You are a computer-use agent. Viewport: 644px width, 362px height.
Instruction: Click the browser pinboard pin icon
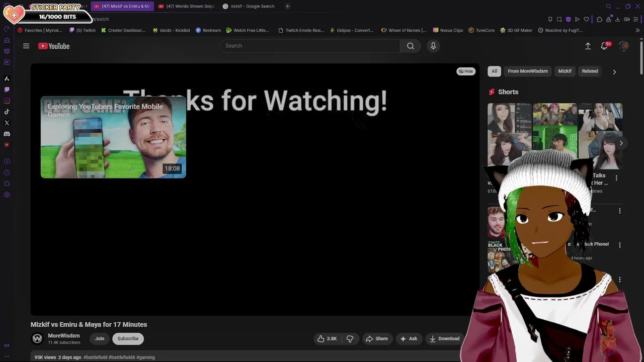[x=550, y=19]
